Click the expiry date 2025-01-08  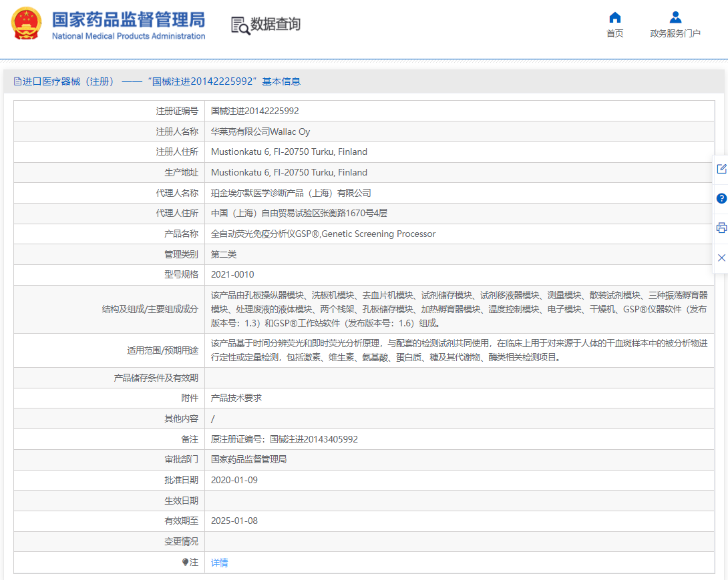pyautogui.click(x=234, y=521)
